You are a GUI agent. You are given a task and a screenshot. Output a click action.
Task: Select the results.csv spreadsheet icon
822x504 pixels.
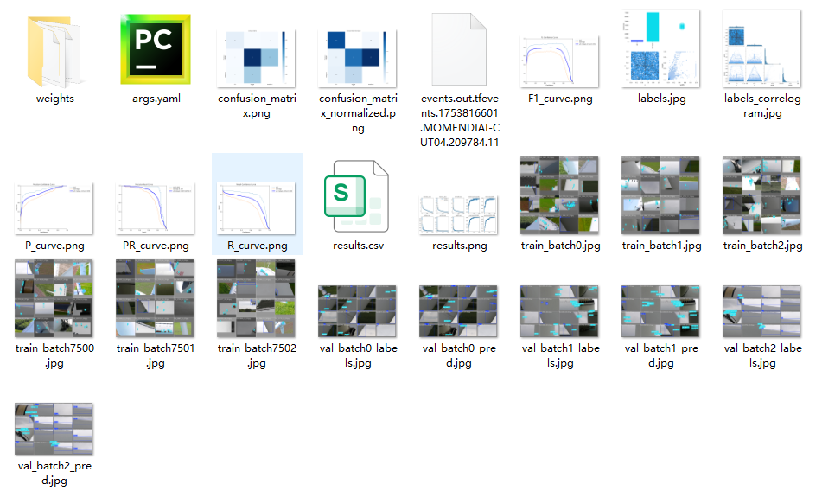358,196
